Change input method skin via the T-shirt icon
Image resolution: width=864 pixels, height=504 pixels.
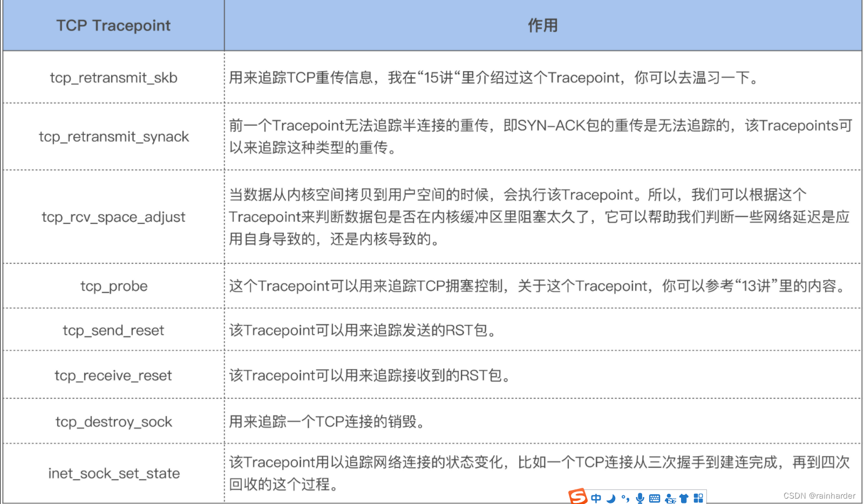tap(684, 496)
